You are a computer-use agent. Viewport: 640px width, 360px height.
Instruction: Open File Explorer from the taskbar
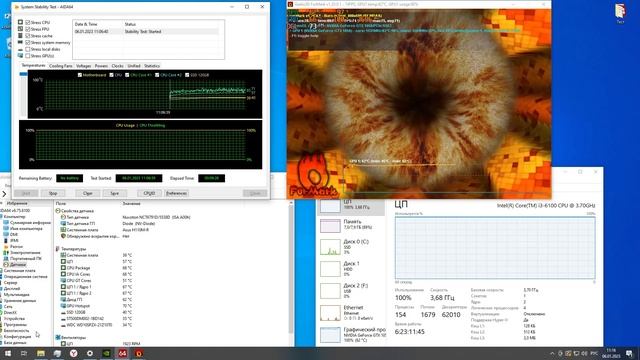40,353
